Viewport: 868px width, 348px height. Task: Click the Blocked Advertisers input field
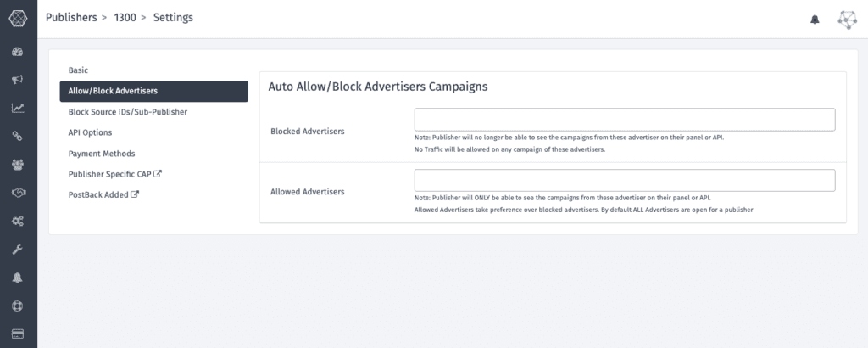pos(624,120)
